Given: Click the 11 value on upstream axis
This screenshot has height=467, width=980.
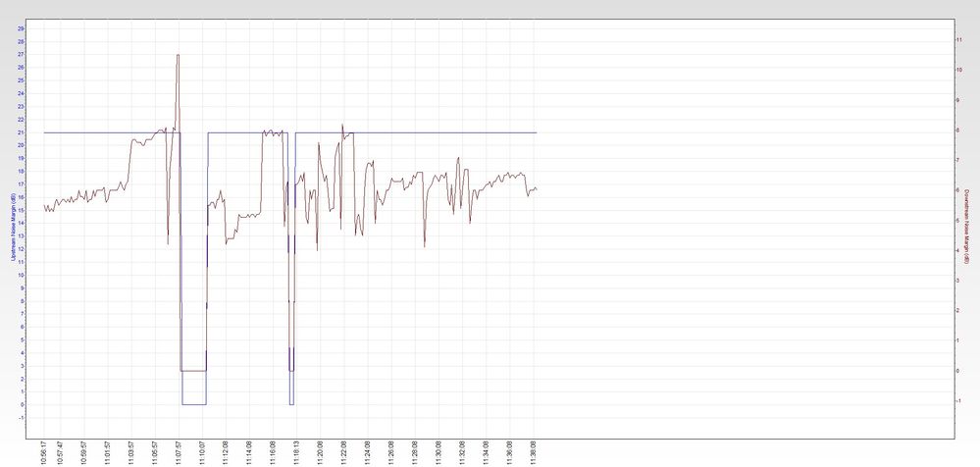Looking at the screenshot, I should (x=22, y=262).
